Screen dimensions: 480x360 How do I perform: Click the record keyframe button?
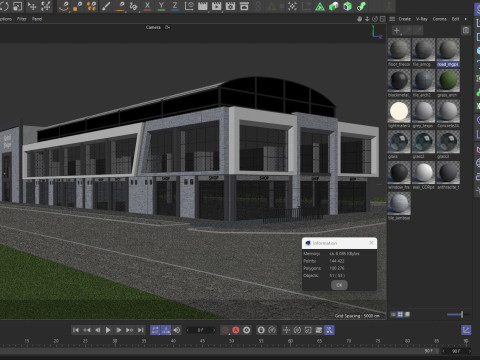pos(225,330)
